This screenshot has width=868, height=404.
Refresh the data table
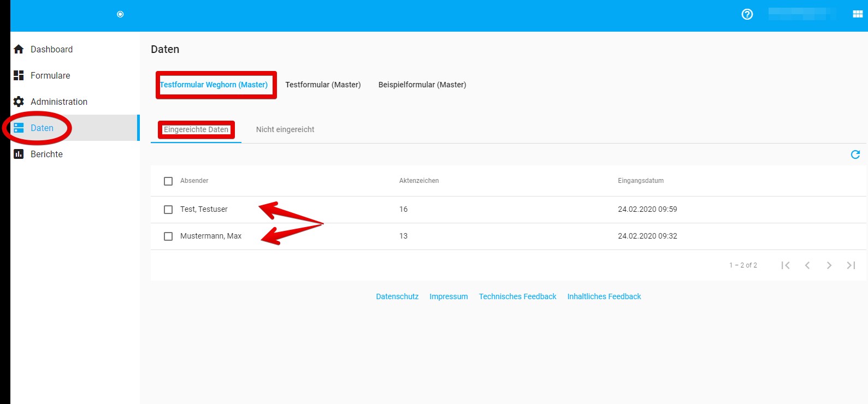pyautogui.click(x=855, y=155)
